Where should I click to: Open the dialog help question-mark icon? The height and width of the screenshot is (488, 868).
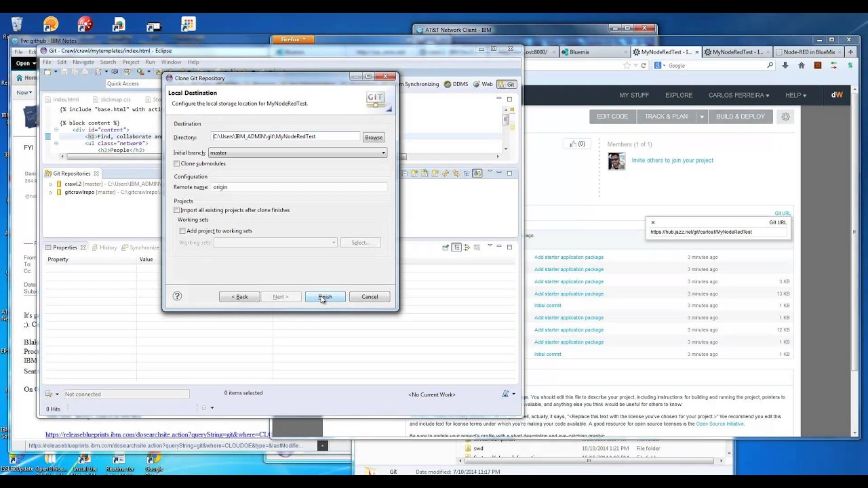177,296
